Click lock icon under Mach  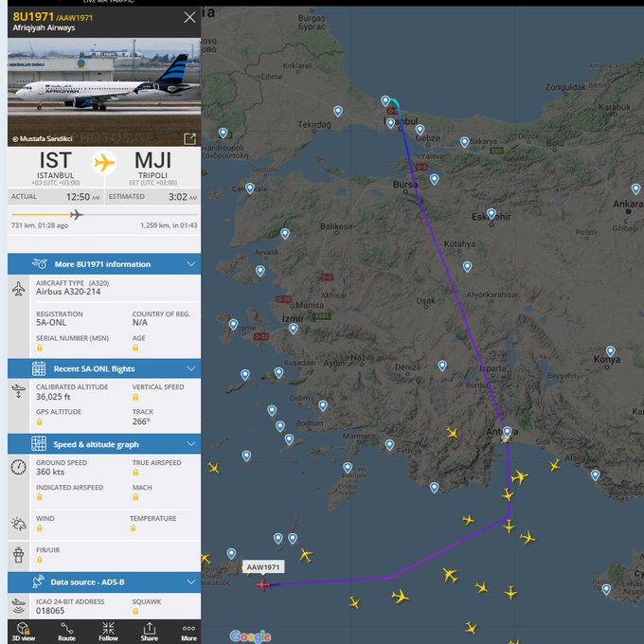pos(135,497)
